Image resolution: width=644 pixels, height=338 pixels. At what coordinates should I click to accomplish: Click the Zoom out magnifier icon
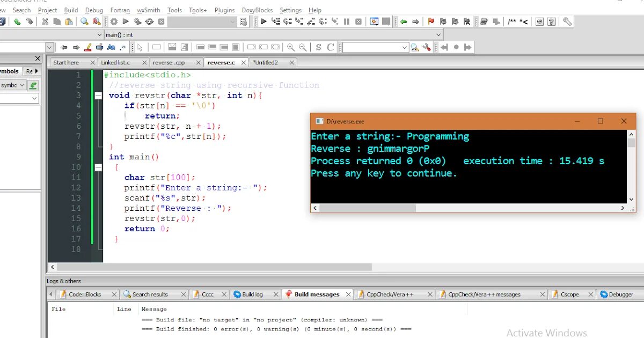coord(303,47)
